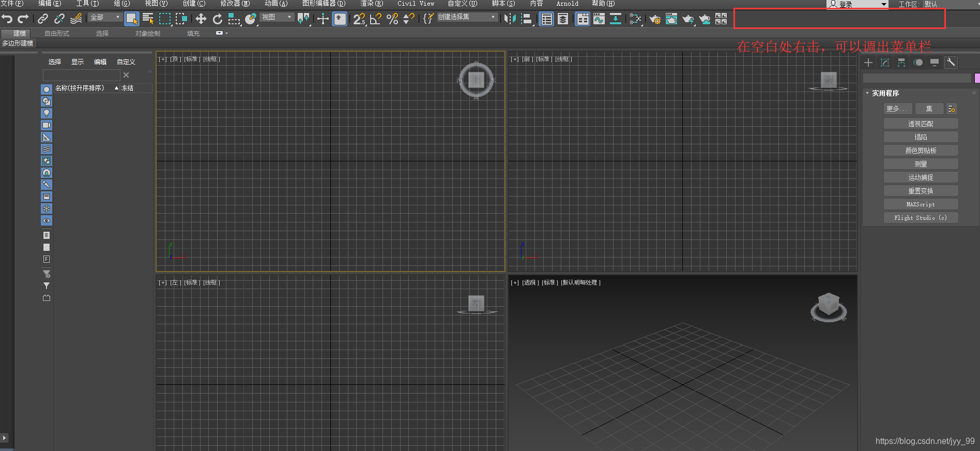Toggle the Spinner Snap button
Viewport: 980px width, 451px height.
[x=409, y=19]
